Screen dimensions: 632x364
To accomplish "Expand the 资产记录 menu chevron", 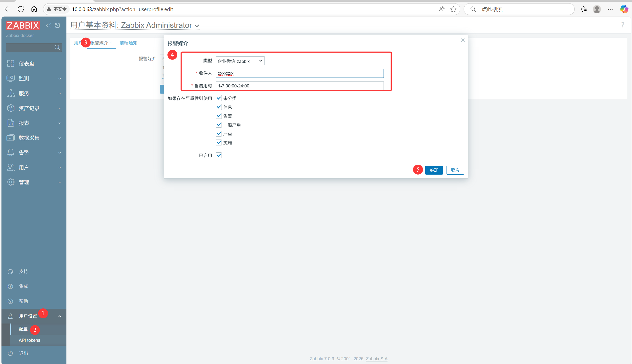I will click(x=60, y=108).
